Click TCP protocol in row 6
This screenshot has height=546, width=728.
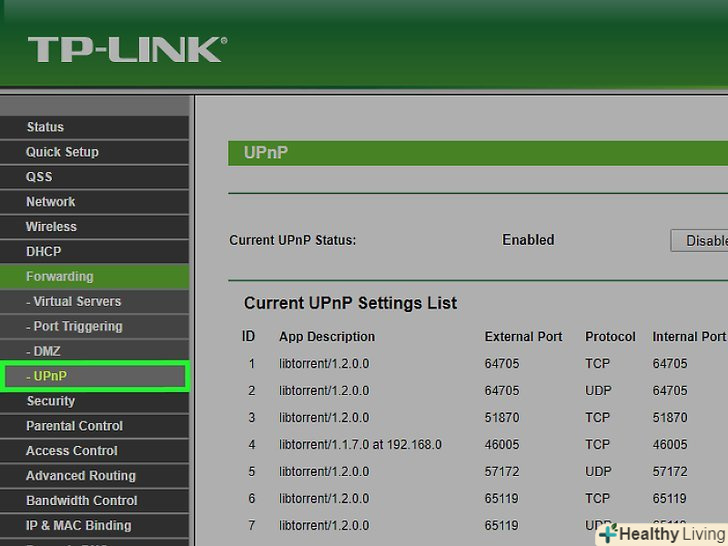point(597,498)
